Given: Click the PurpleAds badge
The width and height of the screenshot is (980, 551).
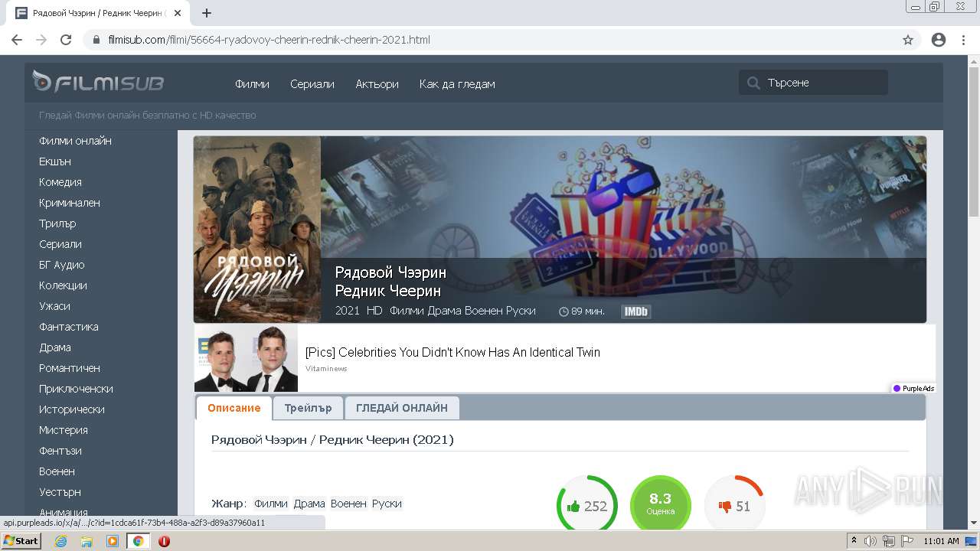Looking at the screenshot, I should 913,389.
